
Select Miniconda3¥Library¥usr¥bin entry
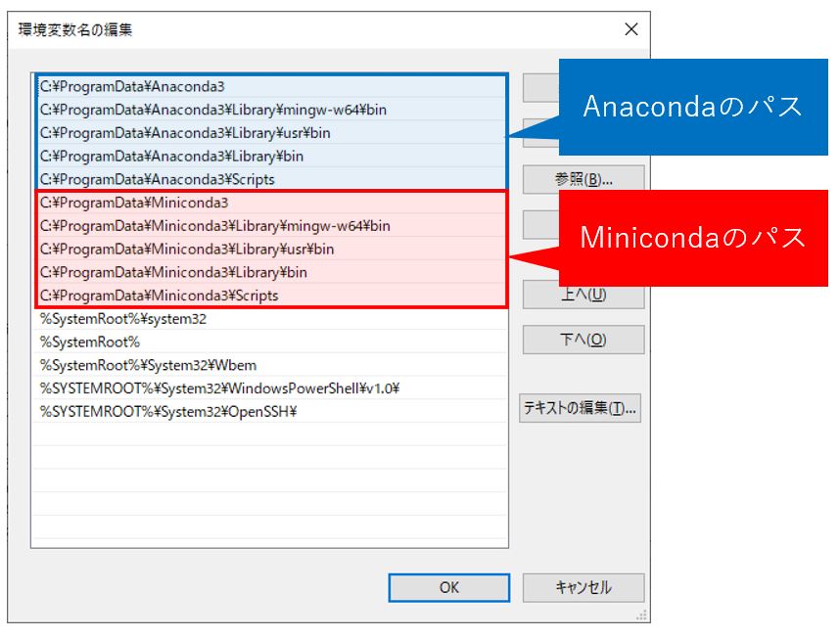point(270,249)
